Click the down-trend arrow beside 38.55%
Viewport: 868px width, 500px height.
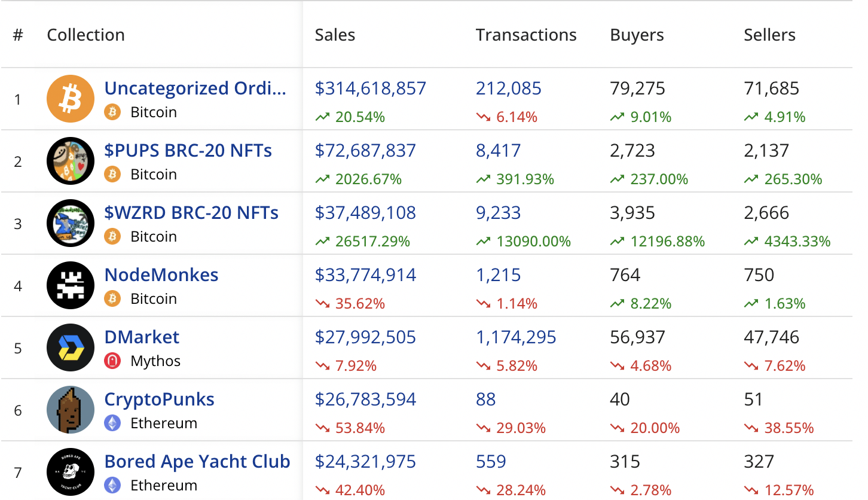[x=751, y=428]
